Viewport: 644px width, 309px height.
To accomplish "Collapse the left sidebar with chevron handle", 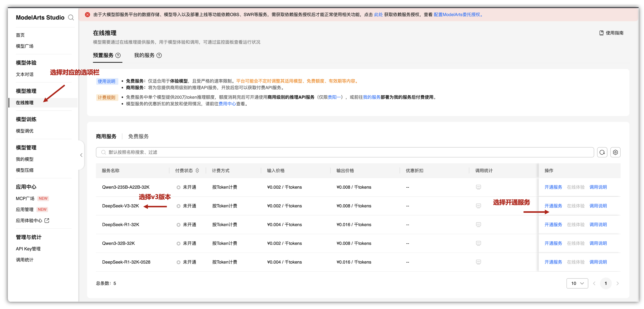I will (81, 155).
